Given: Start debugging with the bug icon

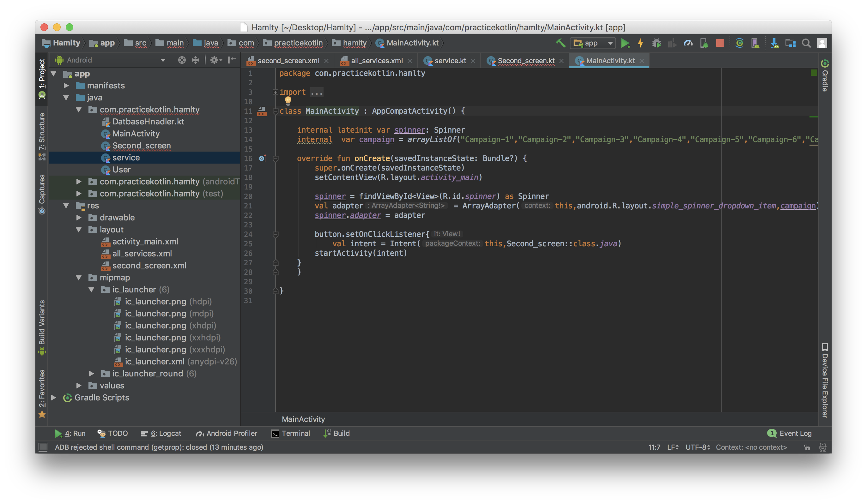Looking at the screenshot, I should [656, 43].
